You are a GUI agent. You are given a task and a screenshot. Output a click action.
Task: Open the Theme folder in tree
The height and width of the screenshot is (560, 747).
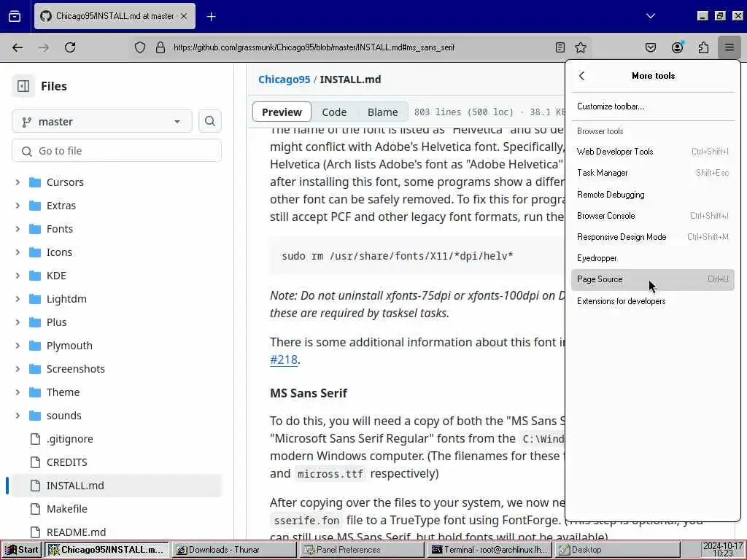click(63, 392)
